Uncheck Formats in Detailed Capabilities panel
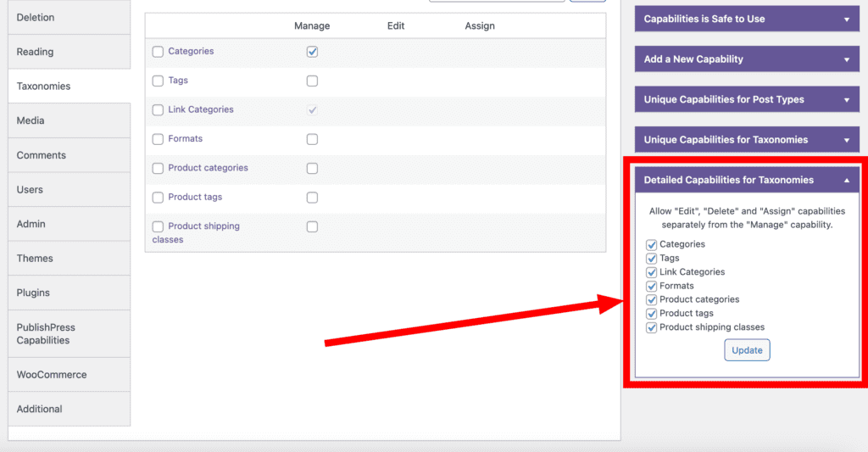The image size is (868, 452). (652, 286)
